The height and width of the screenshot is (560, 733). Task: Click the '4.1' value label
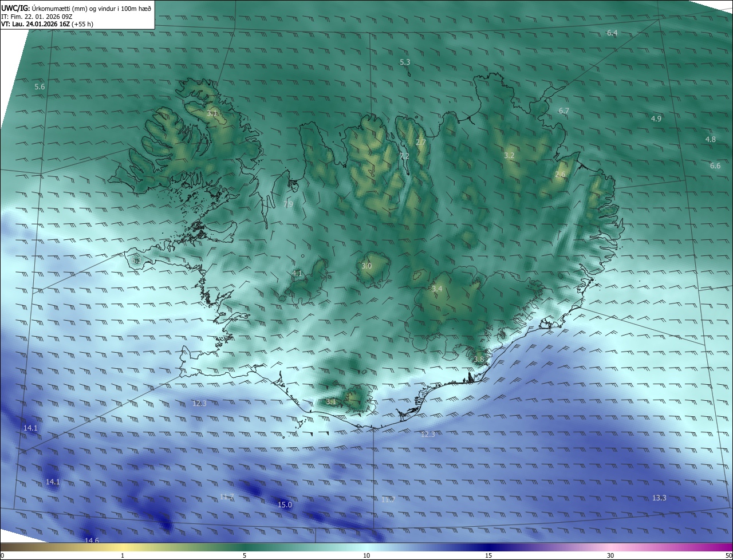click(297, 274)
